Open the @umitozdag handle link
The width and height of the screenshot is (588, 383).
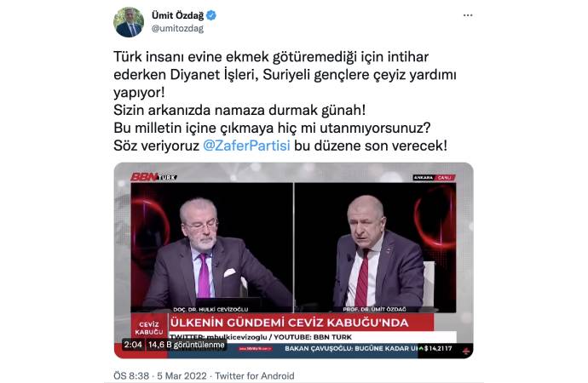(x=177, y=28)
